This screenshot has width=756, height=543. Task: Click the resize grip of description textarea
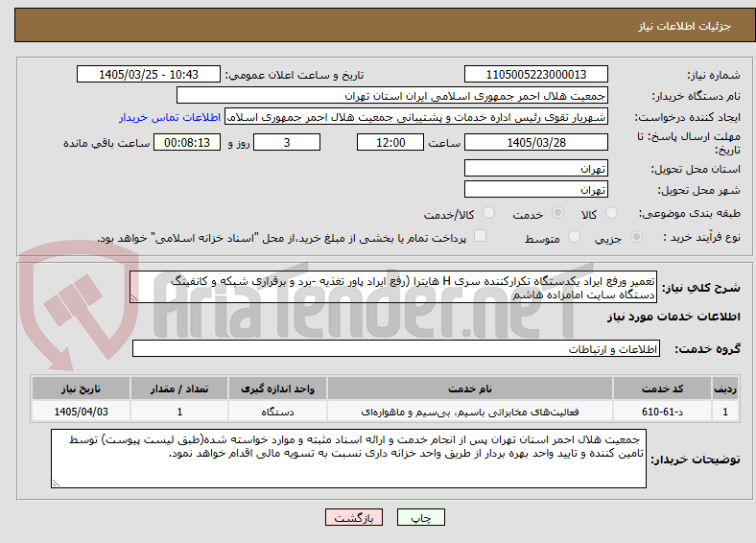click(x=134, y=298)
